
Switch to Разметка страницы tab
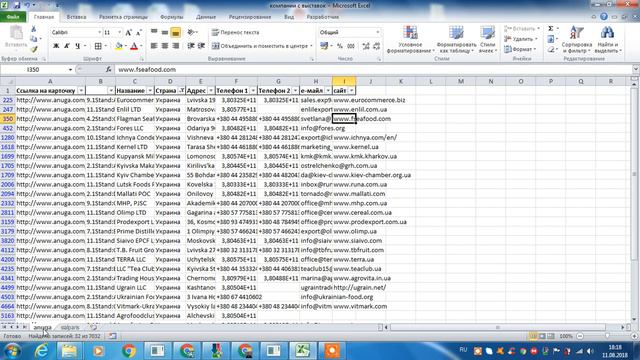pos(123,17)
